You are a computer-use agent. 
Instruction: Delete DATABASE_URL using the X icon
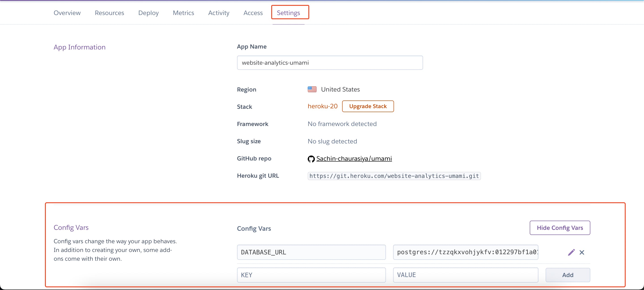point(582,252)
